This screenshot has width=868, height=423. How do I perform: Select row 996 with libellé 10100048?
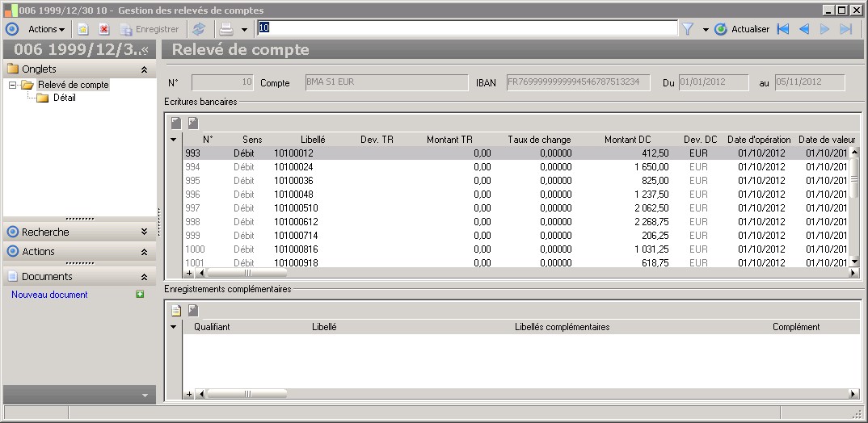pyautogui.click(x=293, y=195)
